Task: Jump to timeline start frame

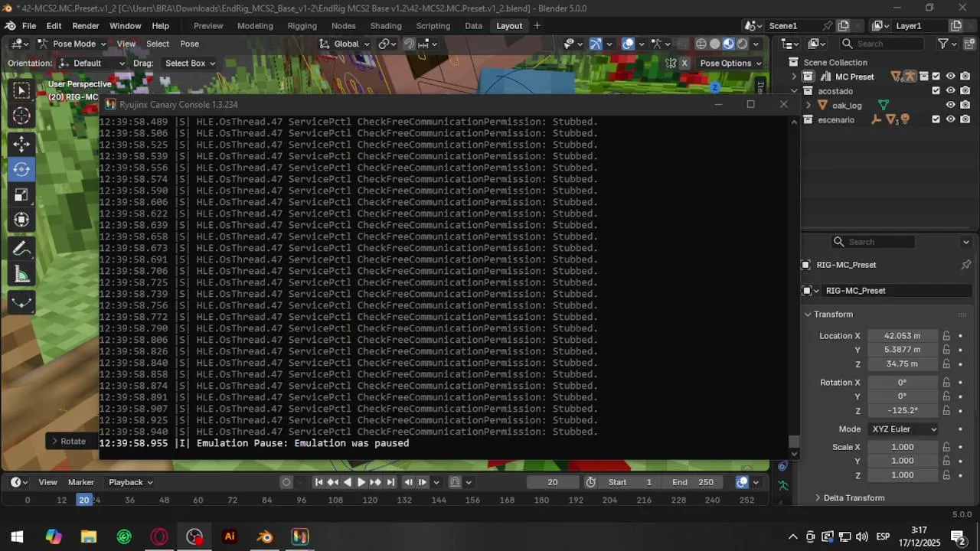Action: pyautogui.click(x=318, y=482)
